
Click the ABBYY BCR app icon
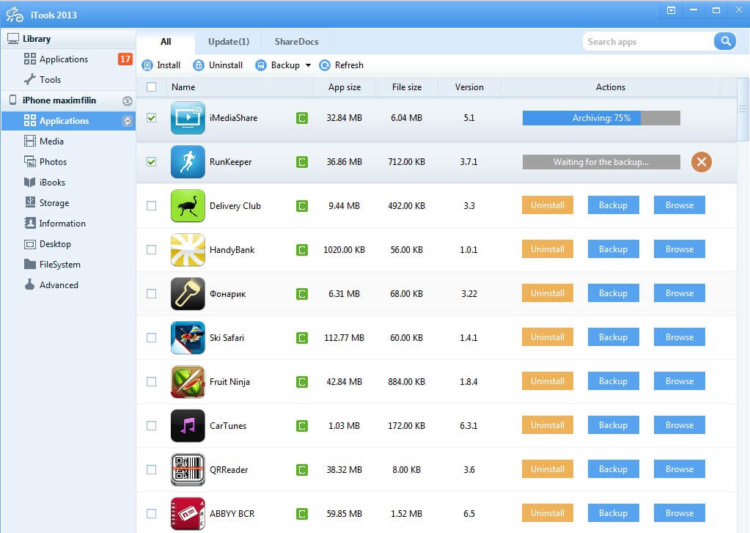click(x=188, y=514)
